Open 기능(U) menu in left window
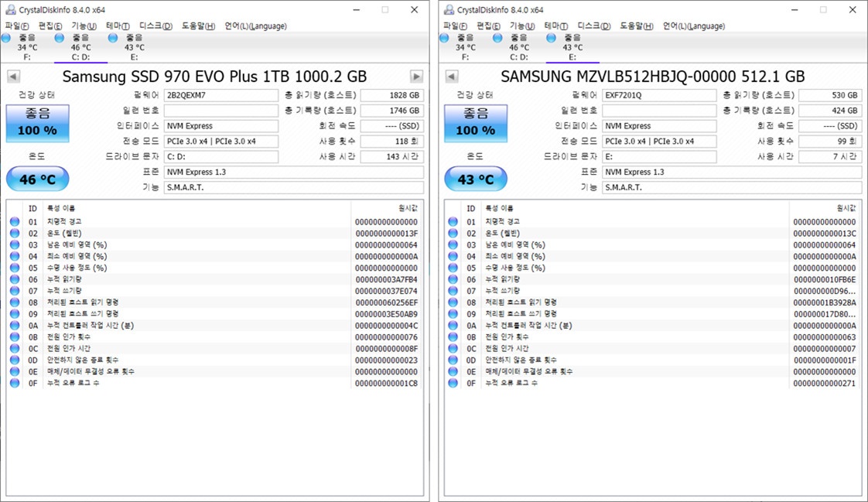The width and height of the screenshot is (868, 502). (84, 26)
